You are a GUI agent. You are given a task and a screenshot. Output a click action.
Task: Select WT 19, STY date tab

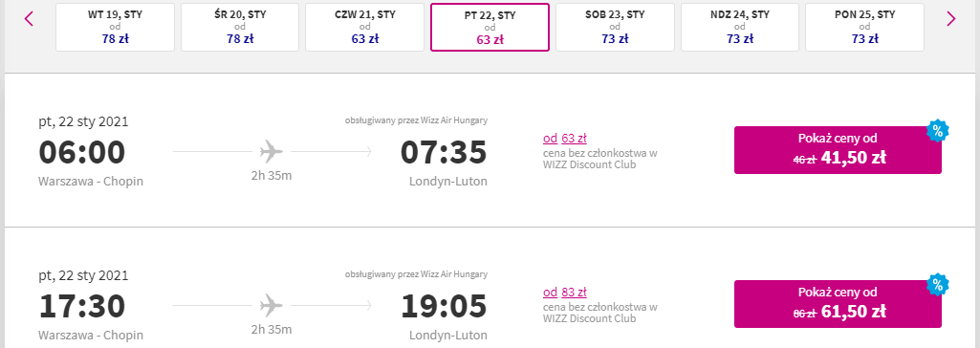(x=115, y=27)
